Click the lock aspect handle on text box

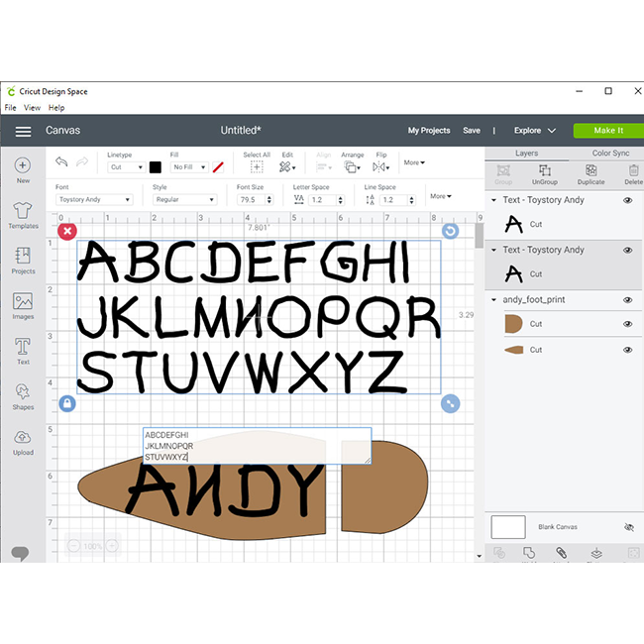point(67,403)
